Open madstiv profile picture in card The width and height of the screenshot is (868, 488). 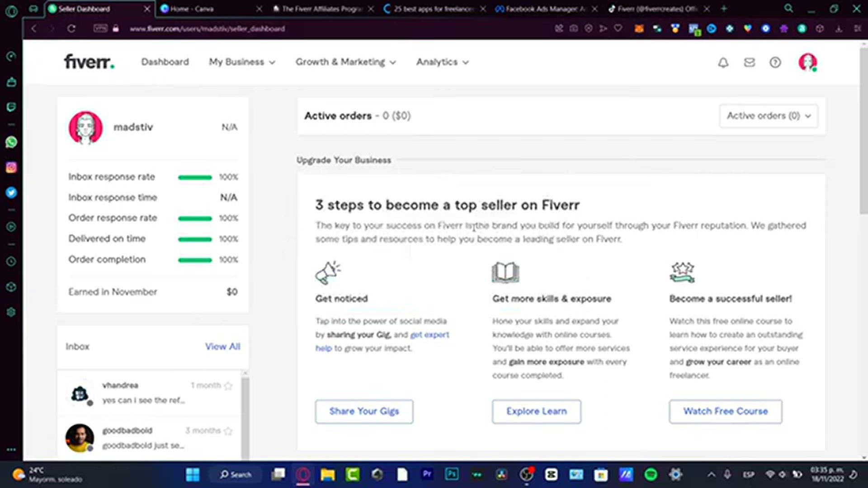coord(85,128)
